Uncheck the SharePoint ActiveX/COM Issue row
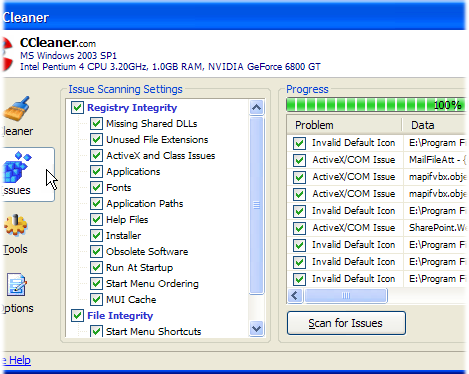Viewport: 469px width, 374px height. tap(299, 228)
